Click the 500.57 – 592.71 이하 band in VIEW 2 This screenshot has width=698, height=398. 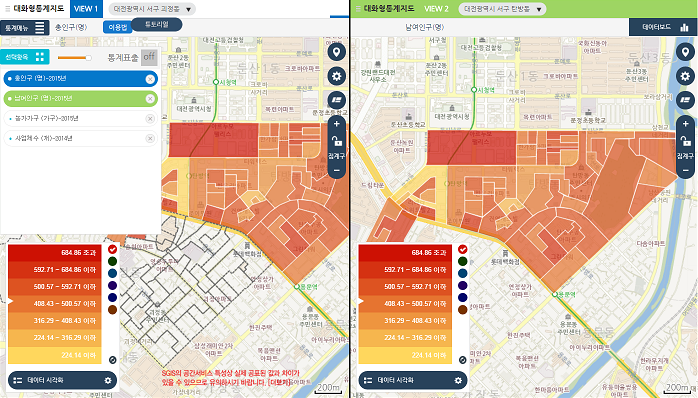pyautogui.click(x=405, y=287)
